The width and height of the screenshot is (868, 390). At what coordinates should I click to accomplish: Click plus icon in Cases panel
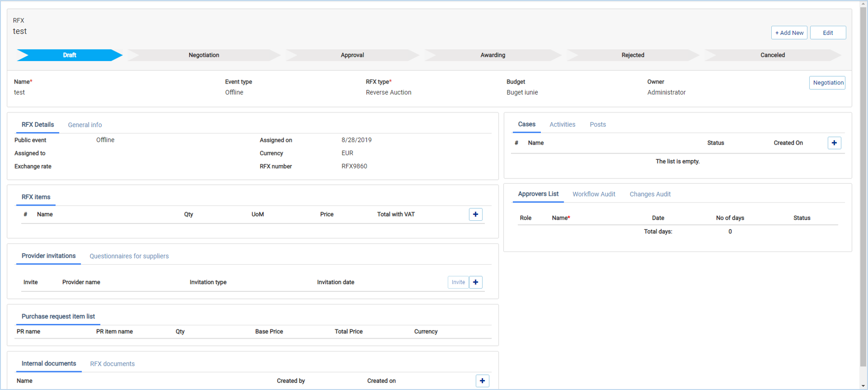834,143
